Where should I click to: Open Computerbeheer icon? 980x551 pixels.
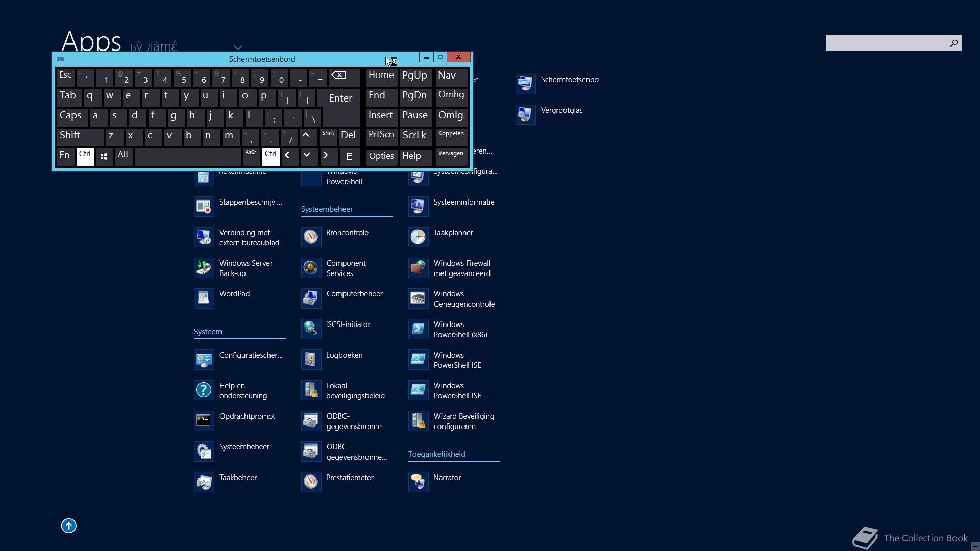point(311,298)
